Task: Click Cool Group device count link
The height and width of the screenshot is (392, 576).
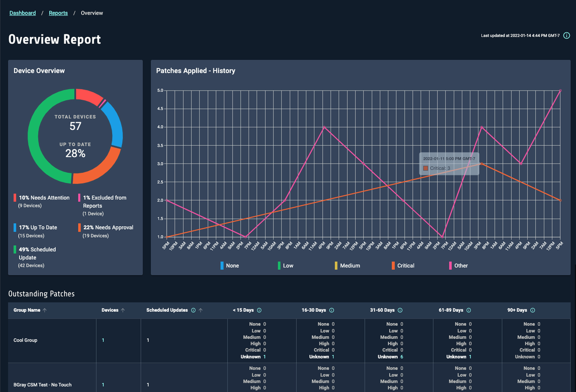Action: point(103,340)
